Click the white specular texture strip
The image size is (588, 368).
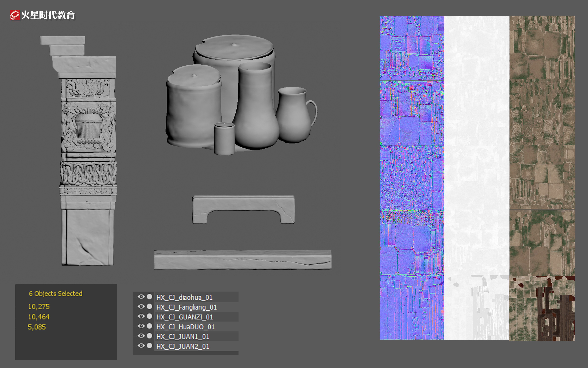click(477, 178)
